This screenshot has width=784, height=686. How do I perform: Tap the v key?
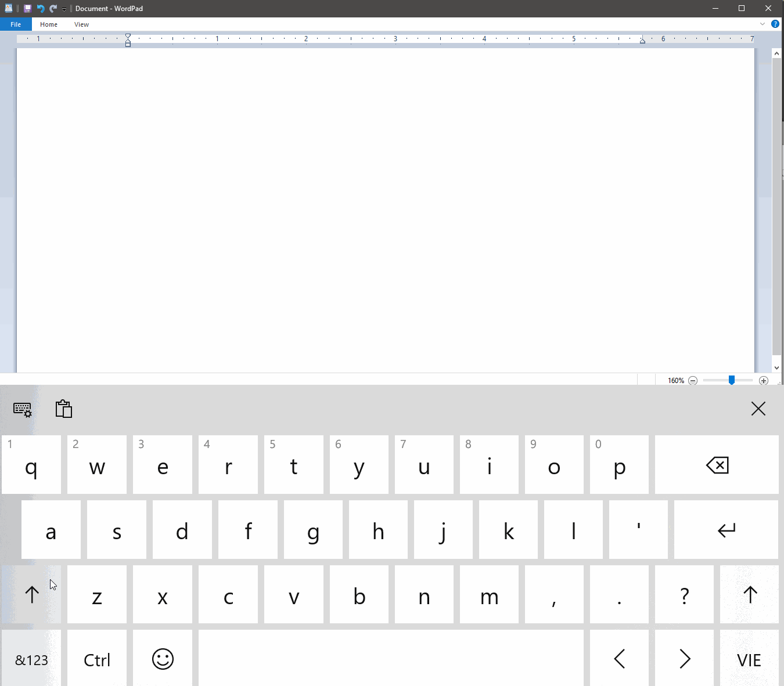(294, 594)
